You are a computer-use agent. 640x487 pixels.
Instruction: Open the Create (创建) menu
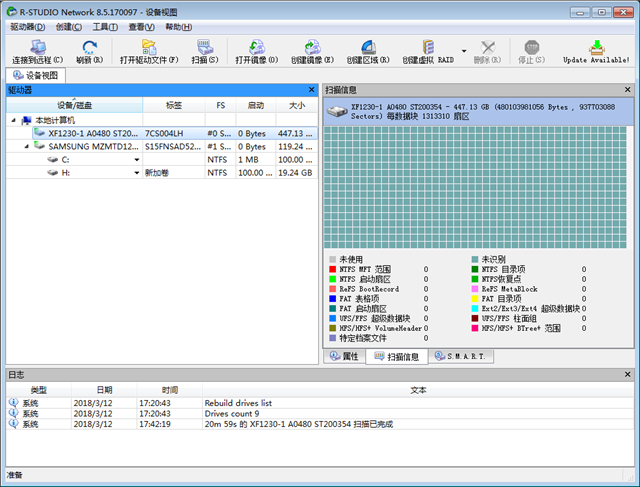point(69,27)
